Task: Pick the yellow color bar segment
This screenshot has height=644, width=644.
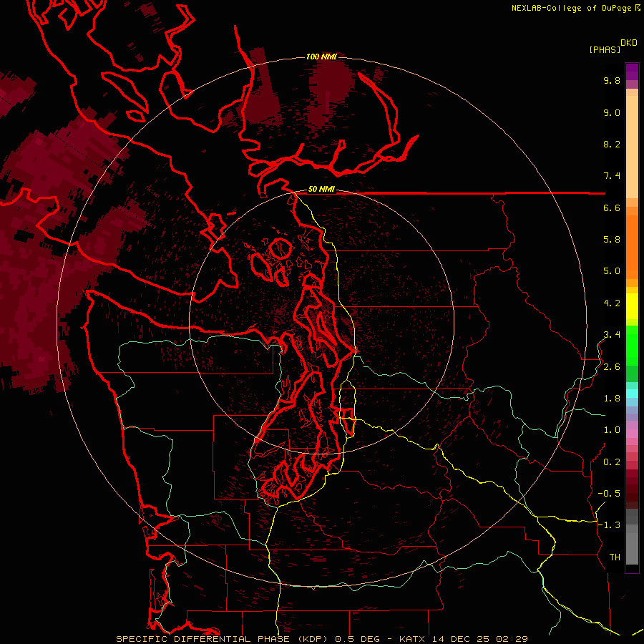Action: (632, 306)
